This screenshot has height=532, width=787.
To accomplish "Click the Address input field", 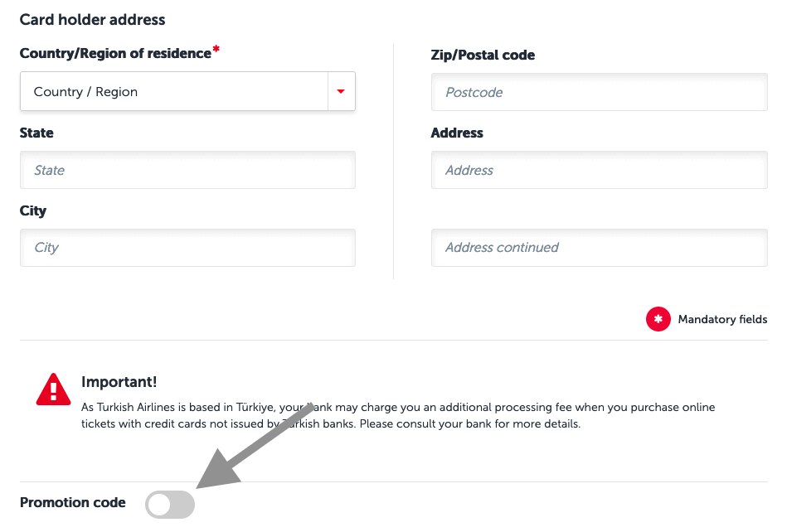I will (x=599, y=171).
